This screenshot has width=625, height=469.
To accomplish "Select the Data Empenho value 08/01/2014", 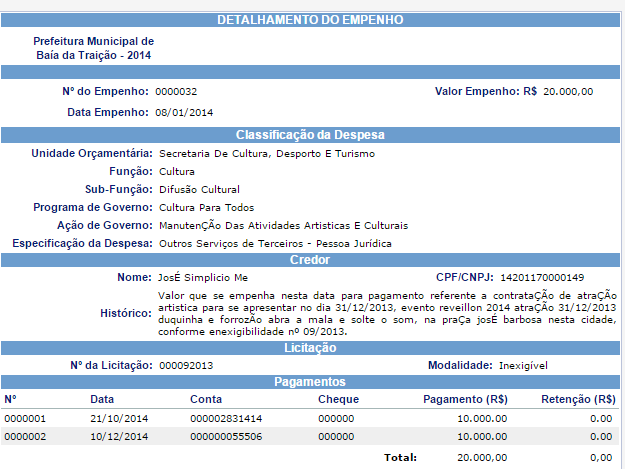I will click(184, 112).
